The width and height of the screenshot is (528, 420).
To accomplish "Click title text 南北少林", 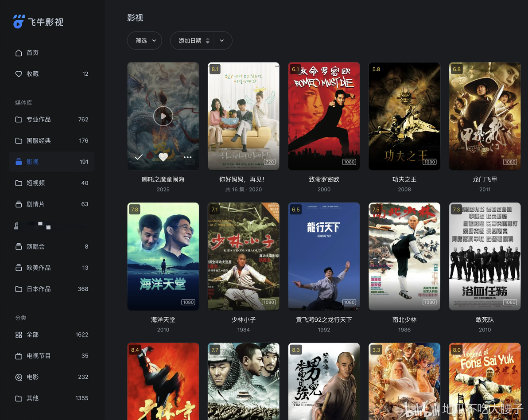I will coord(404,319).
